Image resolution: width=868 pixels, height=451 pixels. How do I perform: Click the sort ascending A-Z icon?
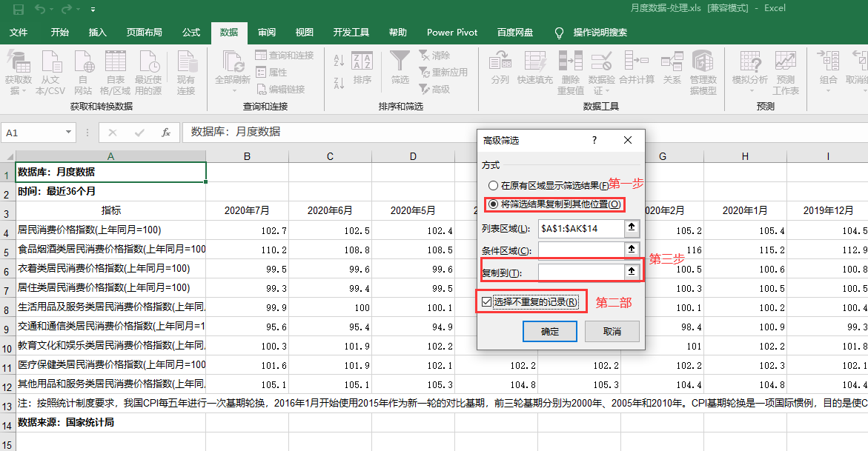pos(339,60)
